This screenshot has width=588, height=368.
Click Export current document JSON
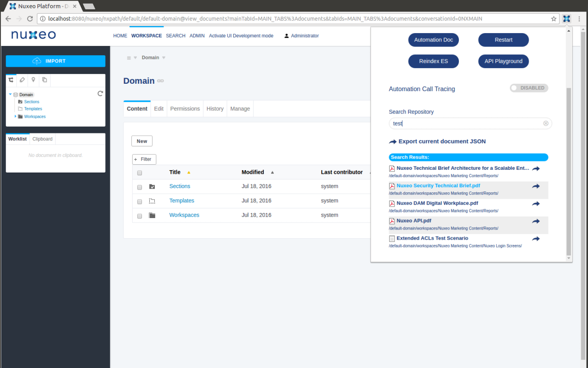[437, 142]
